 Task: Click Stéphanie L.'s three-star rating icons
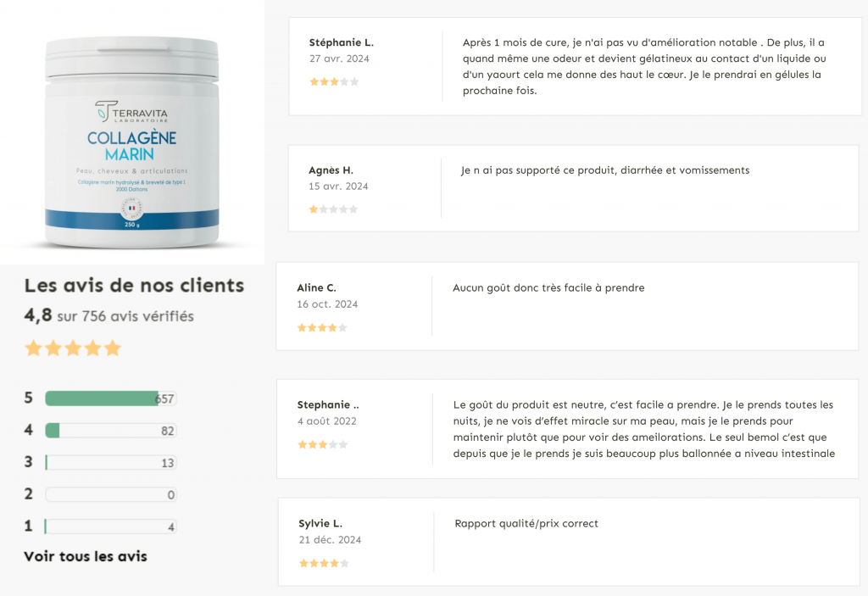(334, 82)
